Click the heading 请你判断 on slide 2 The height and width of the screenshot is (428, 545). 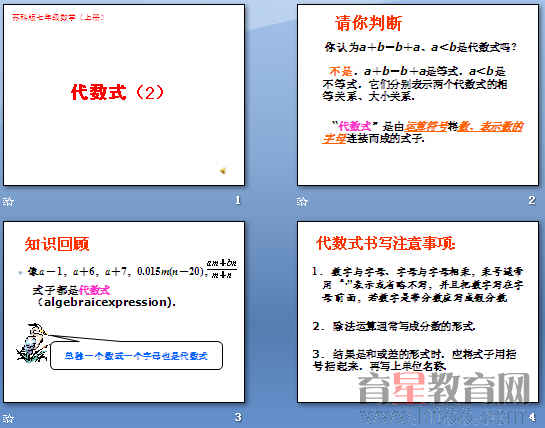368,23
